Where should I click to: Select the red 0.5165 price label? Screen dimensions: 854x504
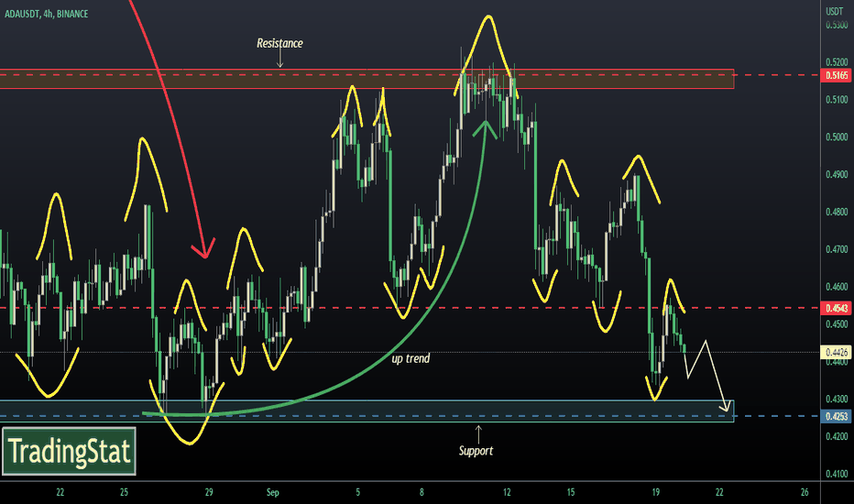click(x=836, y=75)
